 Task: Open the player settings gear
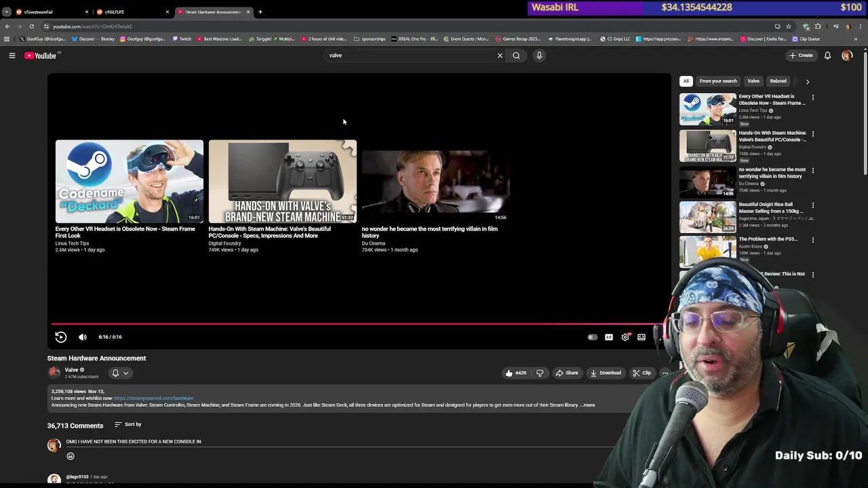point(625,337)
